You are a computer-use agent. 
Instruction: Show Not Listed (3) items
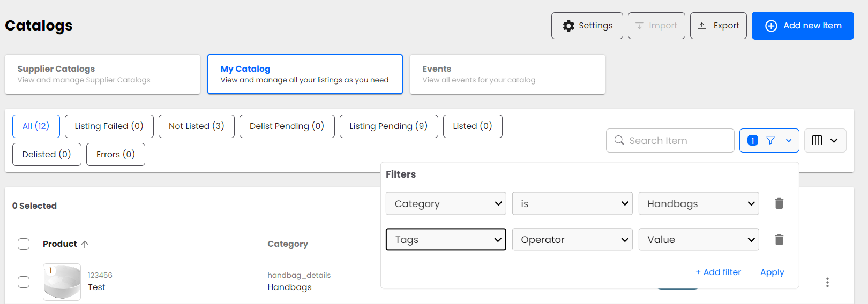click(196, 126)
